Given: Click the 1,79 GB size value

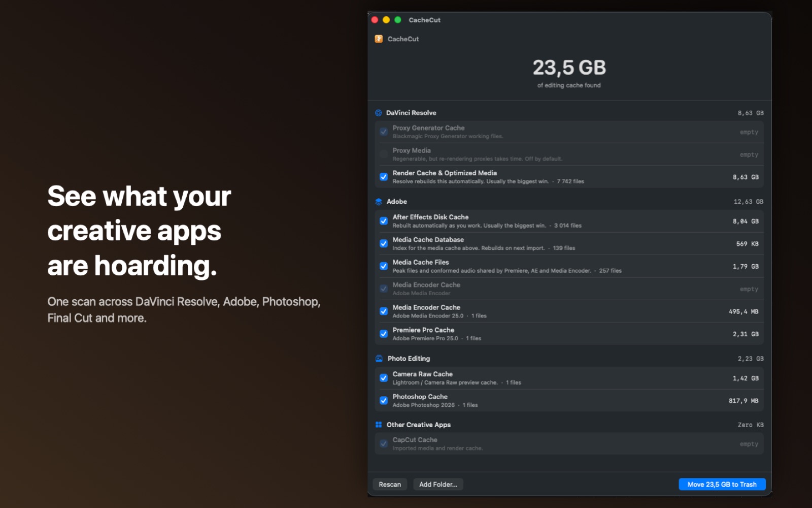Looking at the screenshot, I should 746,267.
